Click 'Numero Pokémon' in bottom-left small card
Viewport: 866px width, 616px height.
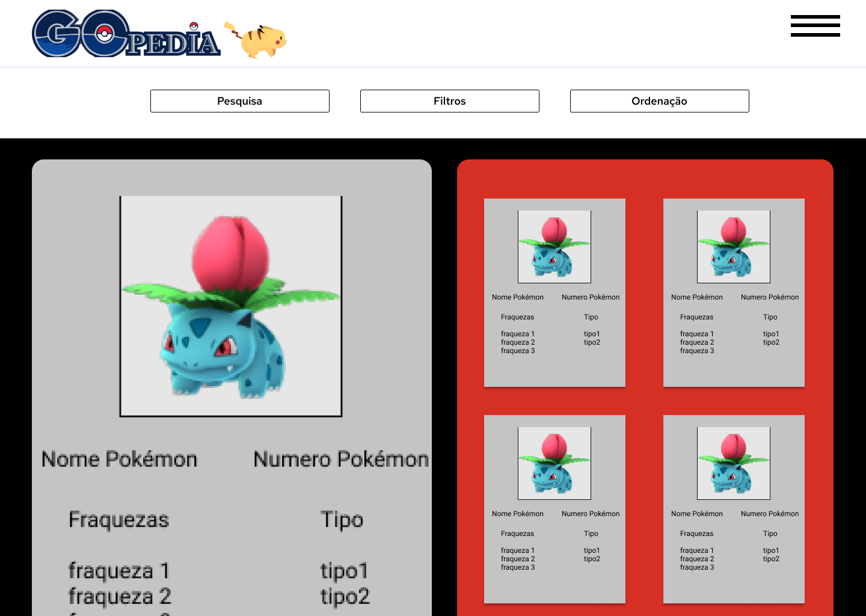click(591, 514)
